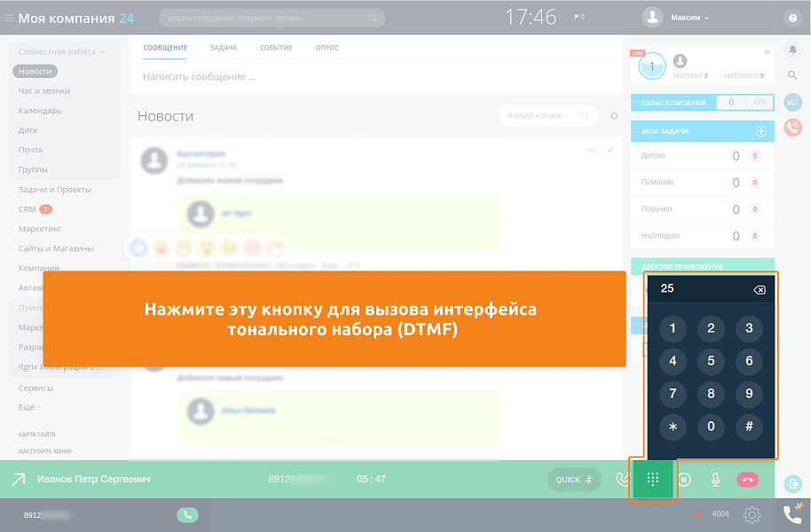Put the active call on hold
811x532 pixels.
click(x=684, y=479)
